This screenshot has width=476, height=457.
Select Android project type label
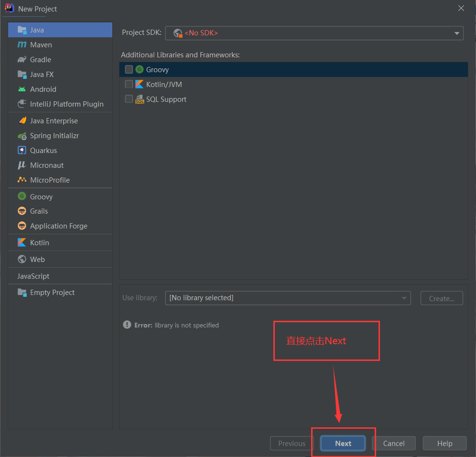[43, 89]
